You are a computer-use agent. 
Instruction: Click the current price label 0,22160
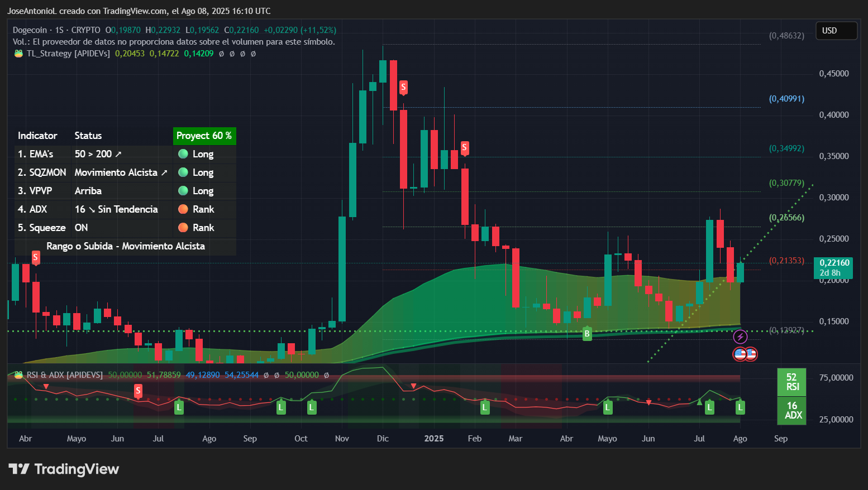tap(833, 267)
